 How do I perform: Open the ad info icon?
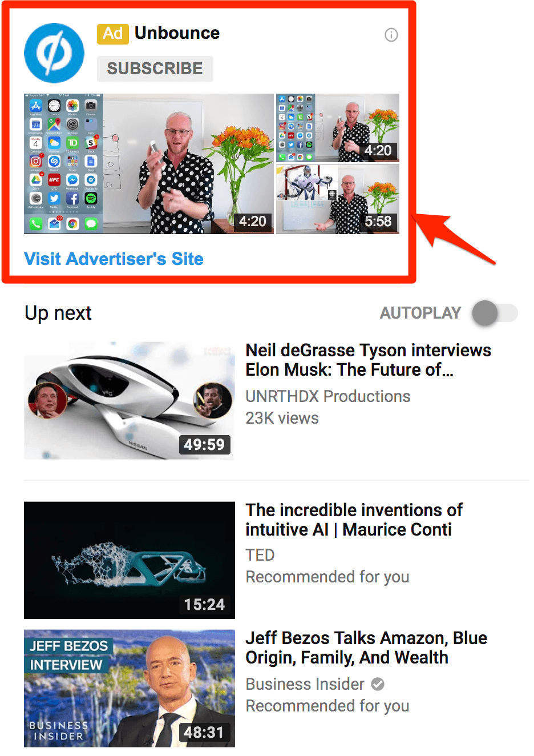(391, 35)
